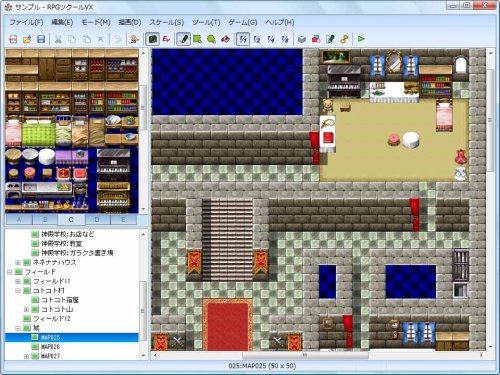Click the New Project toolbar icon
Viewport: 500px width, 375px height.
13,39
